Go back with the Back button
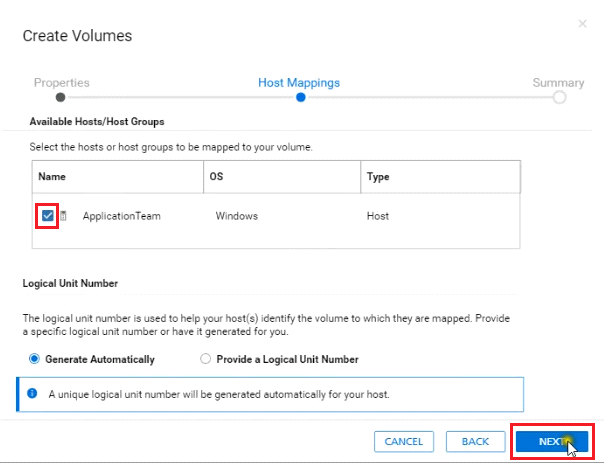This screenshot has height=463, width=604. pyautogui.click(x=475, y=441)
